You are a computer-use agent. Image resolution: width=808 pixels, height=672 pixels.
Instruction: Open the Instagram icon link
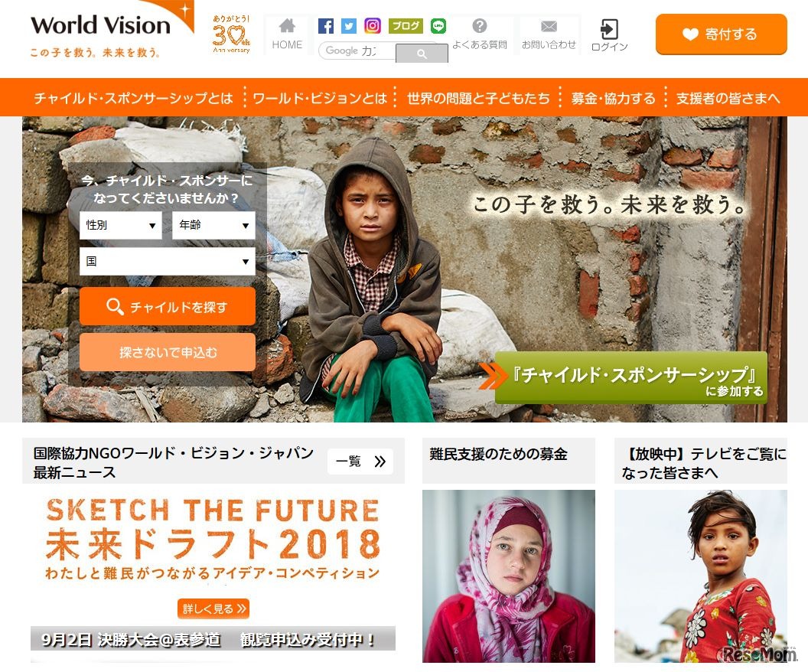373,26
